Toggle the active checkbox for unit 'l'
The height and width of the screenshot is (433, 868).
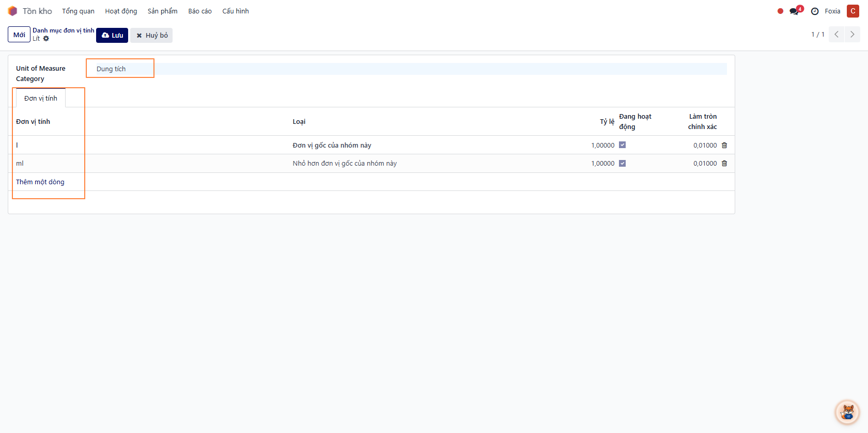pyautogui.click(x=622, y=145)
